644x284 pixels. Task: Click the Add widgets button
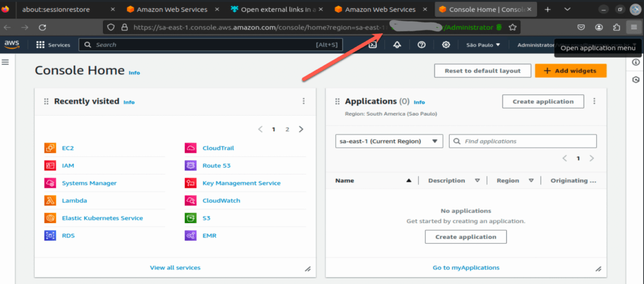[570, 70]
